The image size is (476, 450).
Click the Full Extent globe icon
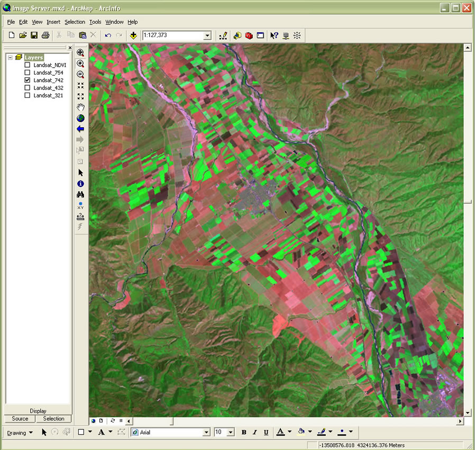[x=80, y=118]
